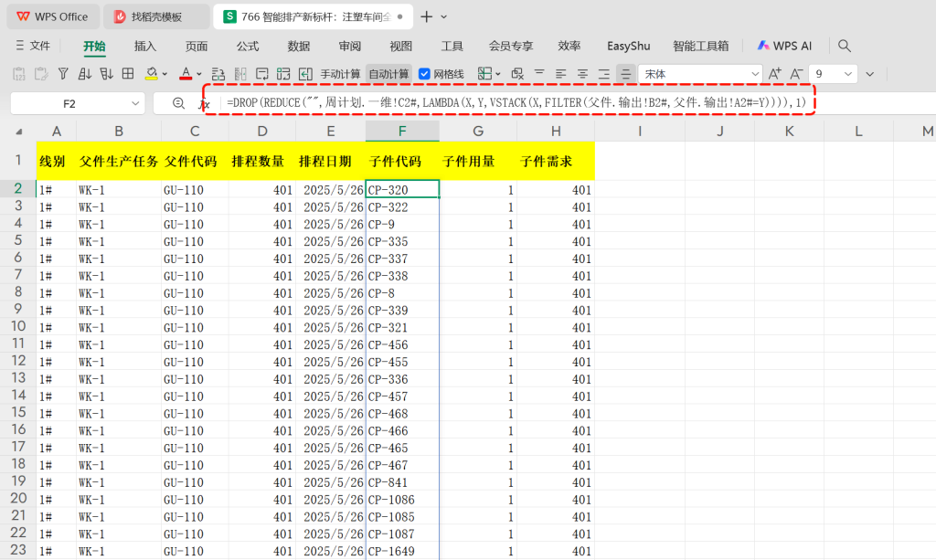Click the fx insert function icon

pos(204,104)
